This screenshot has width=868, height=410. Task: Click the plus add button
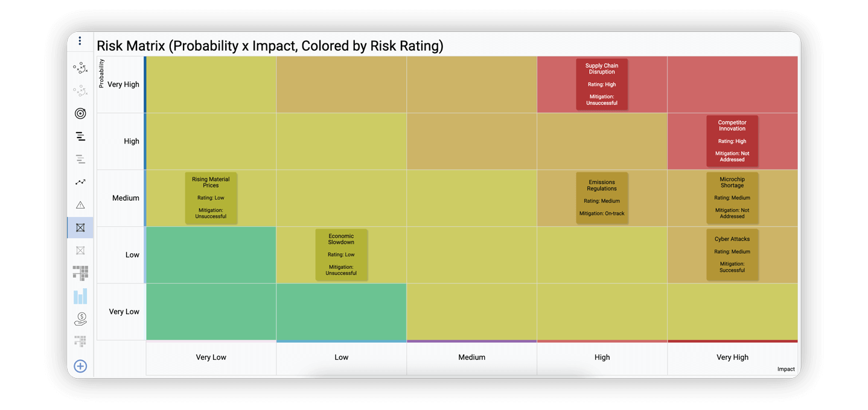click(80, 366)
